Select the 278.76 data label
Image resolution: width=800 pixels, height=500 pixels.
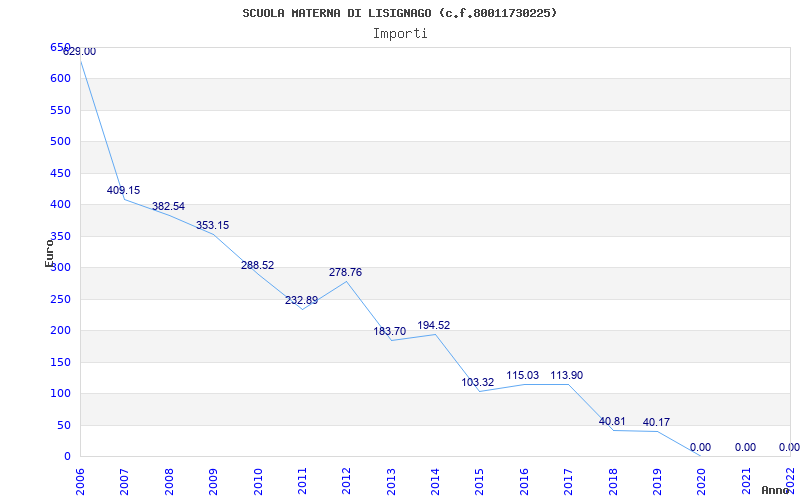pyautogui.click(x=345, y=272)
